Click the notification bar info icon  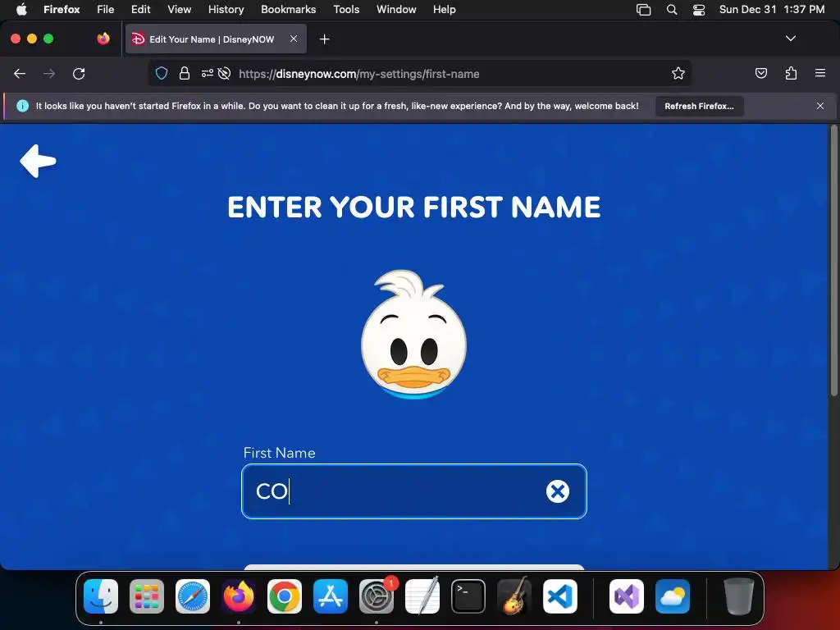[22, 106]
